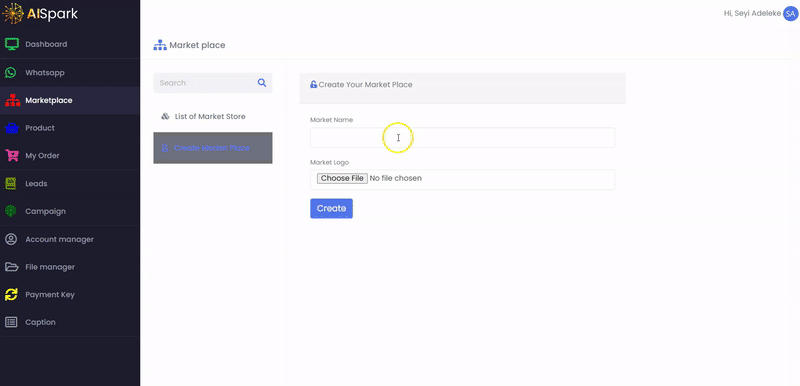The height and width of the screenshot is (386, 800).
Task: Click the pink My Order cart icon
Action: (x=11, y=156)
